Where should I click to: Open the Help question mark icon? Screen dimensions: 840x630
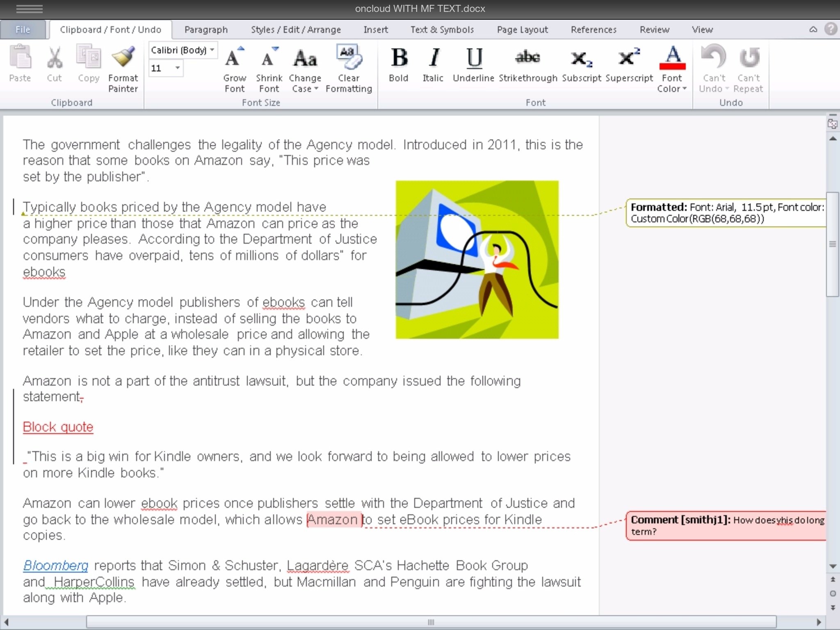click(x=831, y=29)
